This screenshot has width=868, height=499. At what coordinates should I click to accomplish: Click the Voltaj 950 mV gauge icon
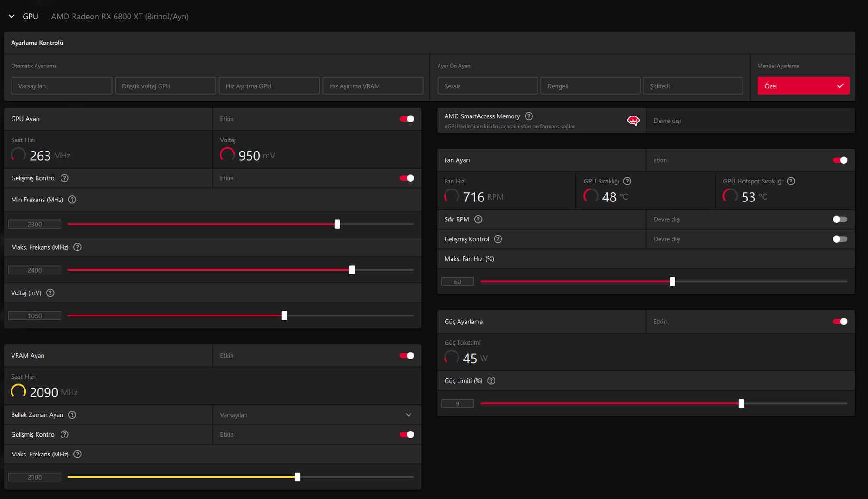point(227,155)
